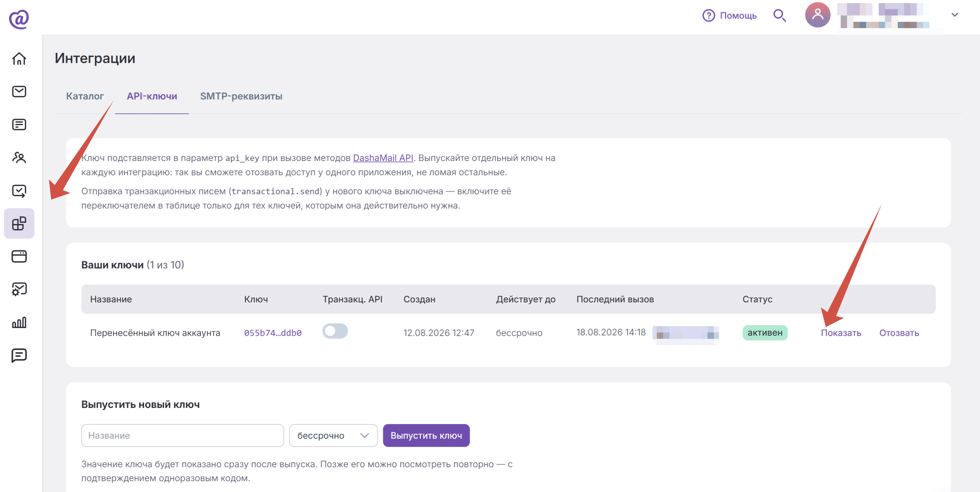Click the search magnifier icon
The height and width of the screenshot is (492, 980).
(x=779, y=16)
